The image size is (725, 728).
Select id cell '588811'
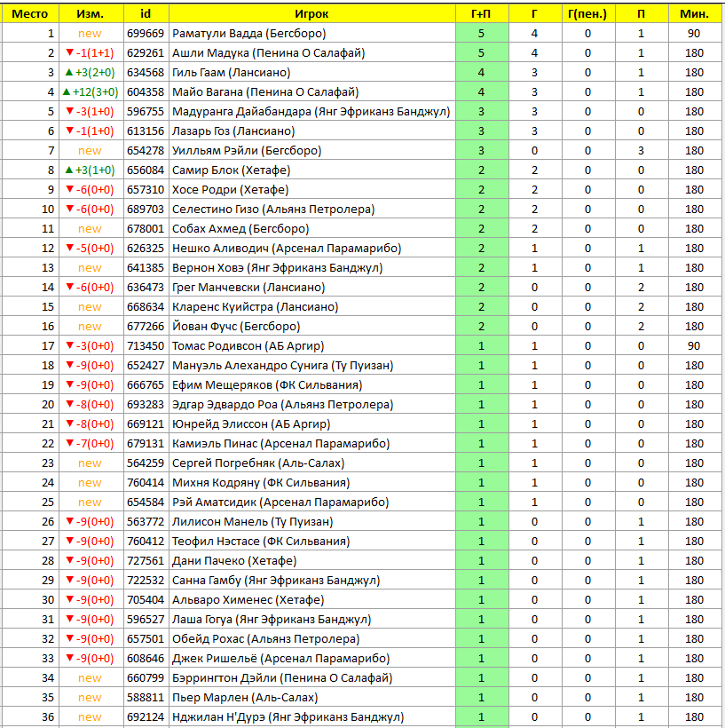pyautogui.click(x=146, y=697)
